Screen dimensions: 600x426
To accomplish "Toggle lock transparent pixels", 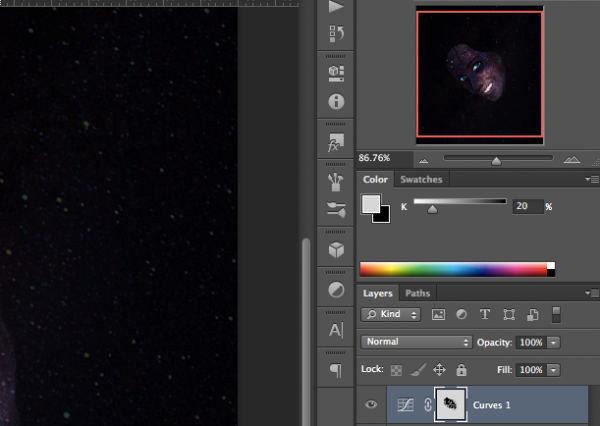I will coord(394,369).
